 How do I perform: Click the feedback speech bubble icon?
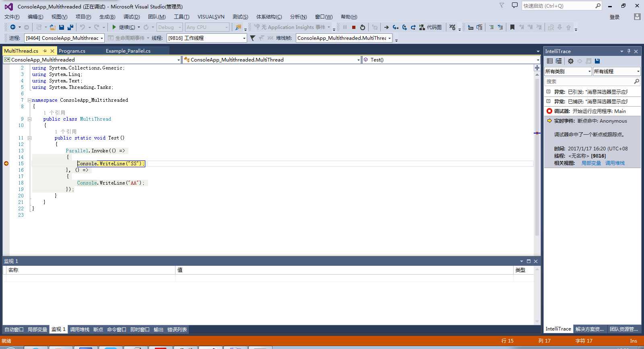click(x=514, y=5)
